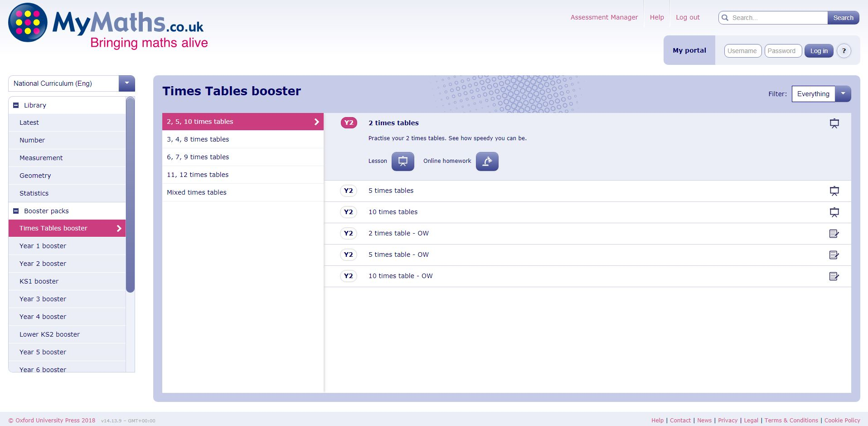Click the magnifier icon in the search box
Image resolution: width=868 pixels, height=426 pixels.
point(725,18)
